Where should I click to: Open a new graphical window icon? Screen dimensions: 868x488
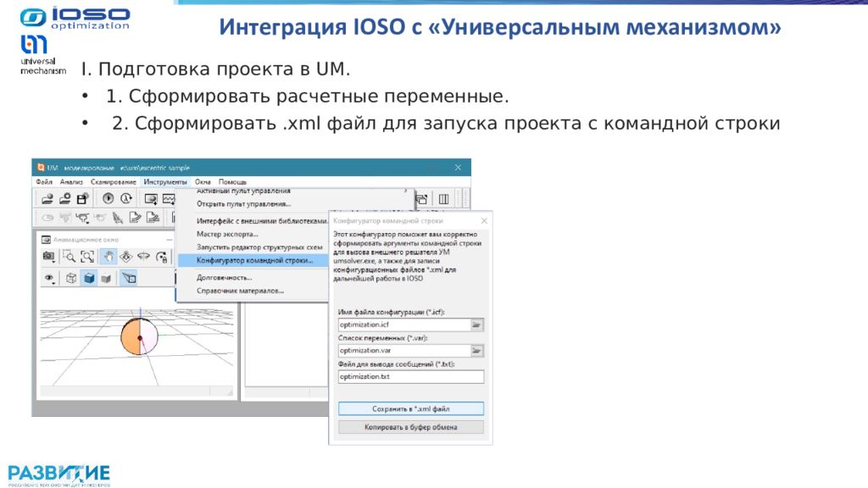click(169, 198)
